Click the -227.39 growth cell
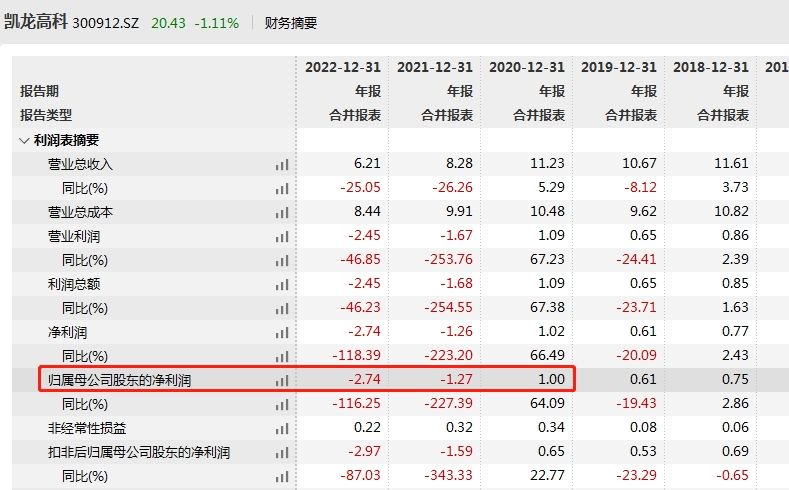This screenshot has height=490, width=789. point(448,403)
